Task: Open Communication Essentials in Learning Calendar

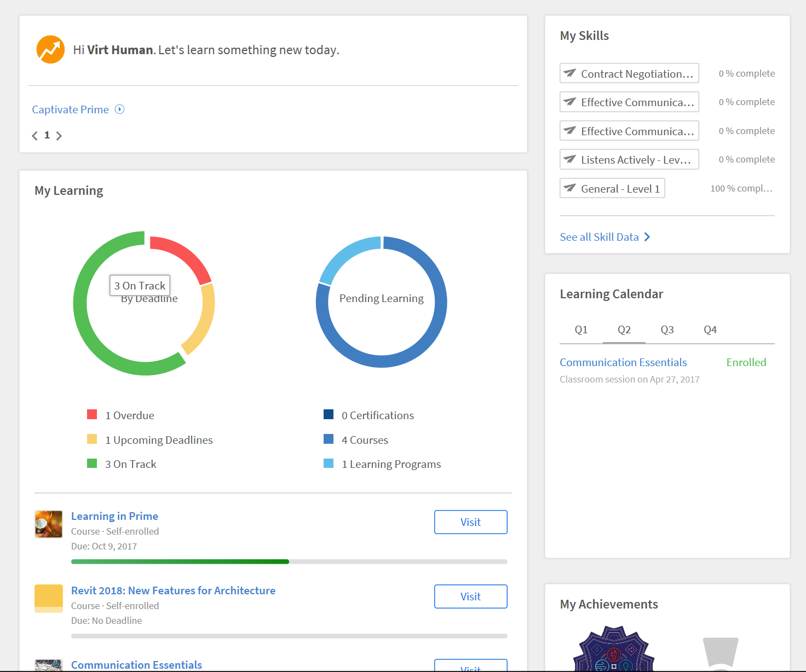Action: click(623, 362)
